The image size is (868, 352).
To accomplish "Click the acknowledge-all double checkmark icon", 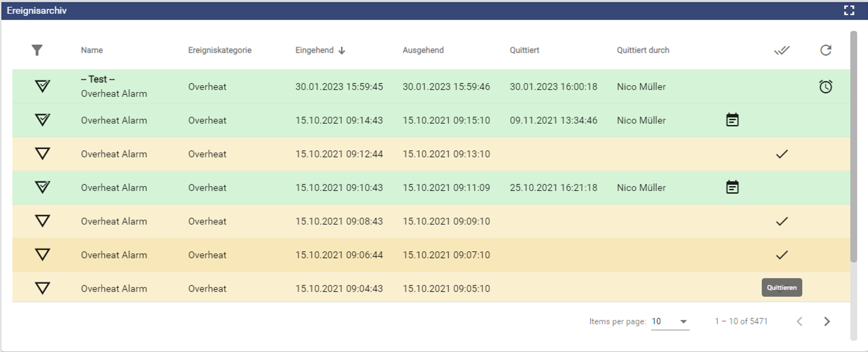I will (781, 50).
